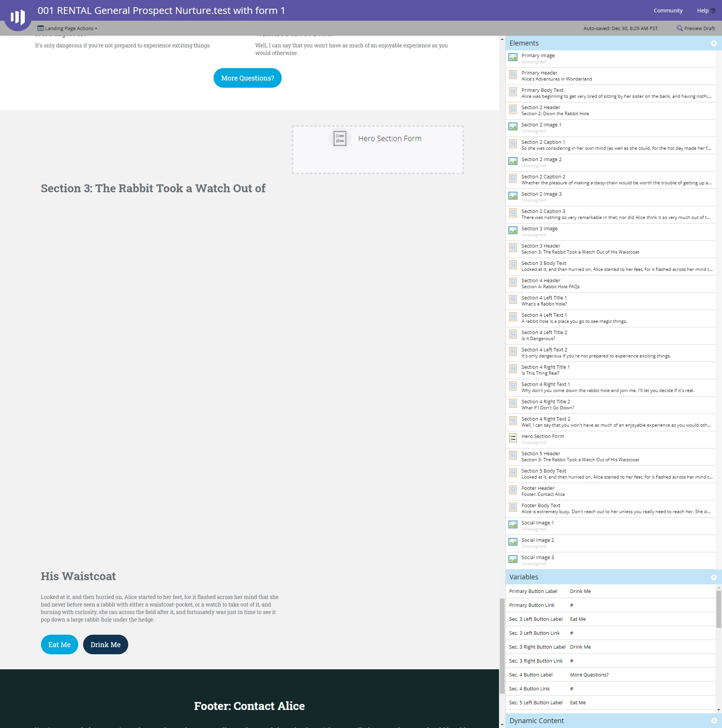
Task: Open the Community link
Action: tap(668, 11)
